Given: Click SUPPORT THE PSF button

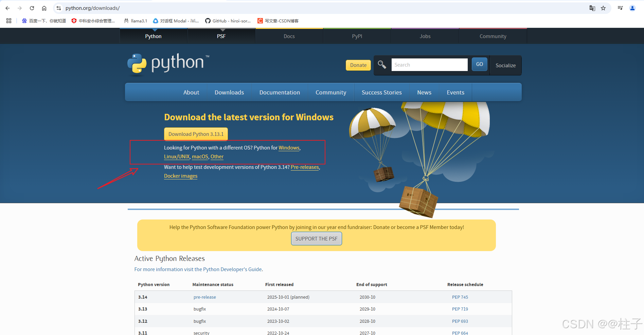Looking at the screenshot, I should (317, 239).
